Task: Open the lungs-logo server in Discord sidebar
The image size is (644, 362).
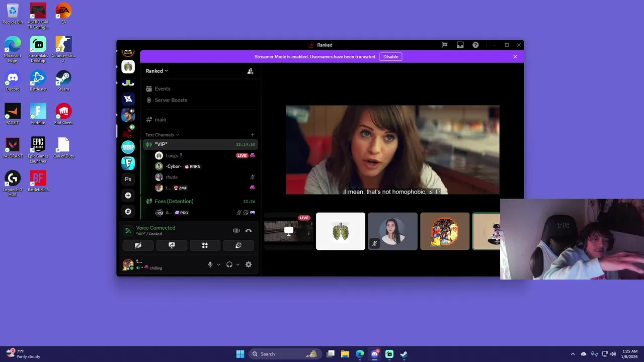Action: pos(128,67)
